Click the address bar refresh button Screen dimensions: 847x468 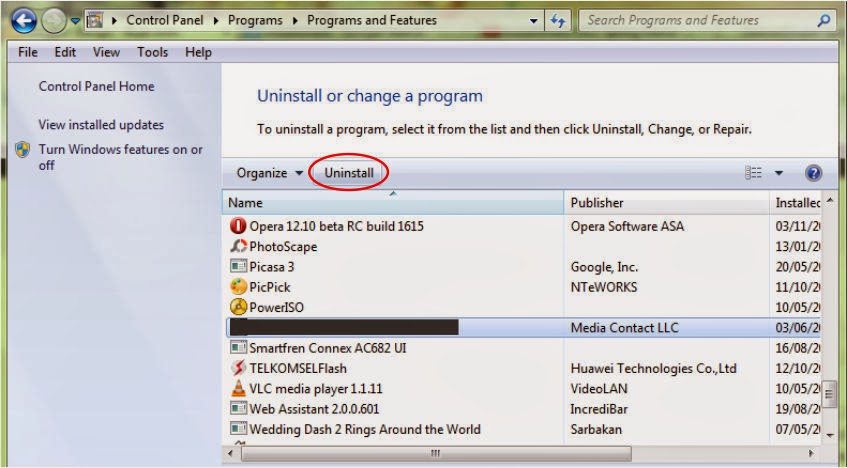coord(557,21)
